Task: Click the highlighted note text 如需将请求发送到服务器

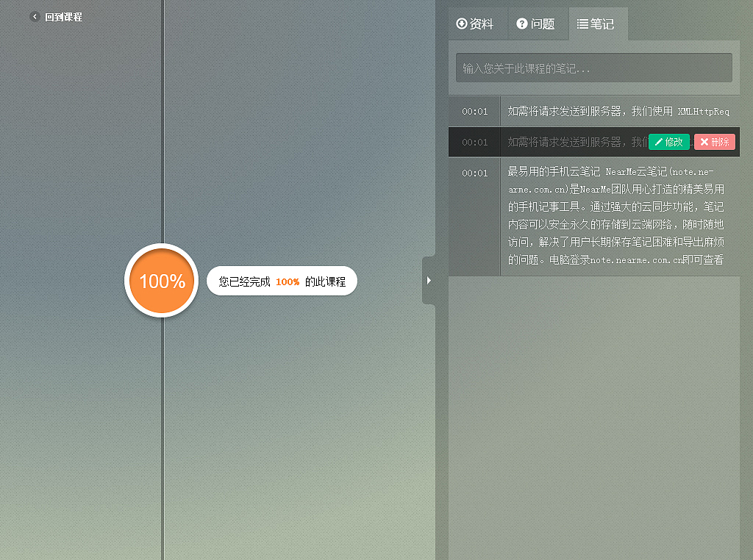Action: (x=578, y=142)
